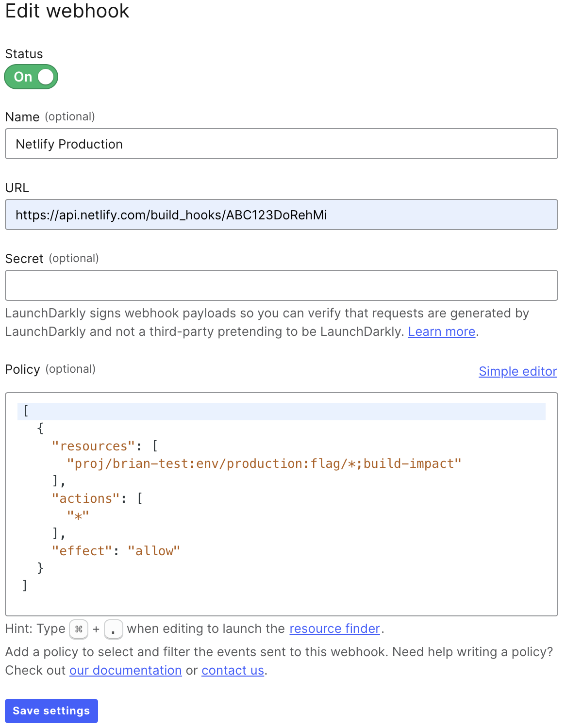Click the actions key in the policy
The image size is (566, 728).
click(85, 498)
